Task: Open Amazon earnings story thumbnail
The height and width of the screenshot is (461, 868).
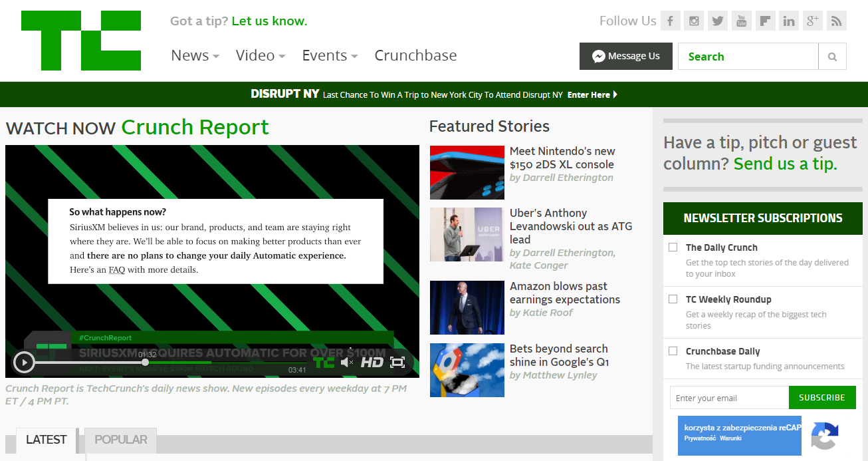Action: click(467, 307)
